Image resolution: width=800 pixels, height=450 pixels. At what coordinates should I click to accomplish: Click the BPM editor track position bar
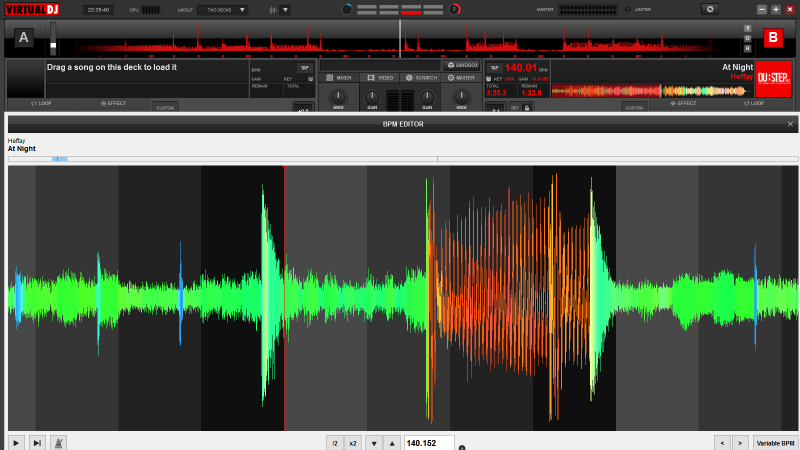[403, 159]
